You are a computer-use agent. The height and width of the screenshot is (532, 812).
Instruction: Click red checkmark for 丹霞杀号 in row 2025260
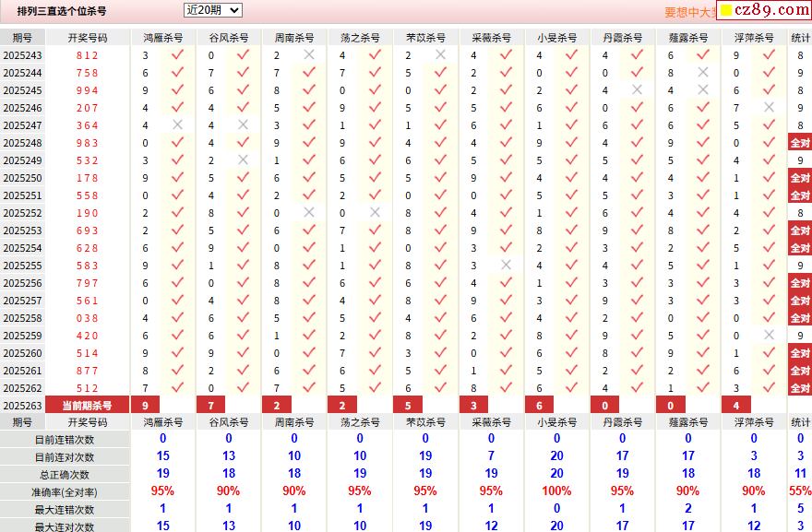click(638, 352)
